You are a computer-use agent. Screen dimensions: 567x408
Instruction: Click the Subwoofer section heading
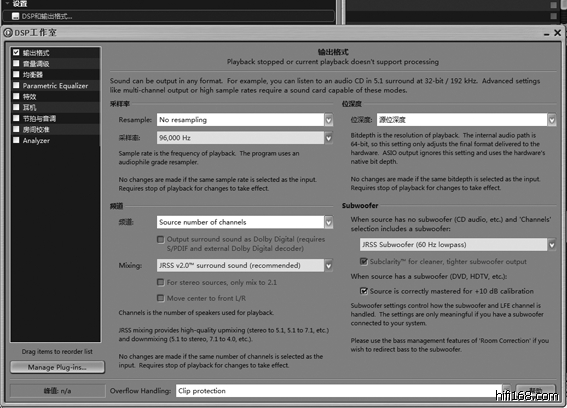coord(360,205)
